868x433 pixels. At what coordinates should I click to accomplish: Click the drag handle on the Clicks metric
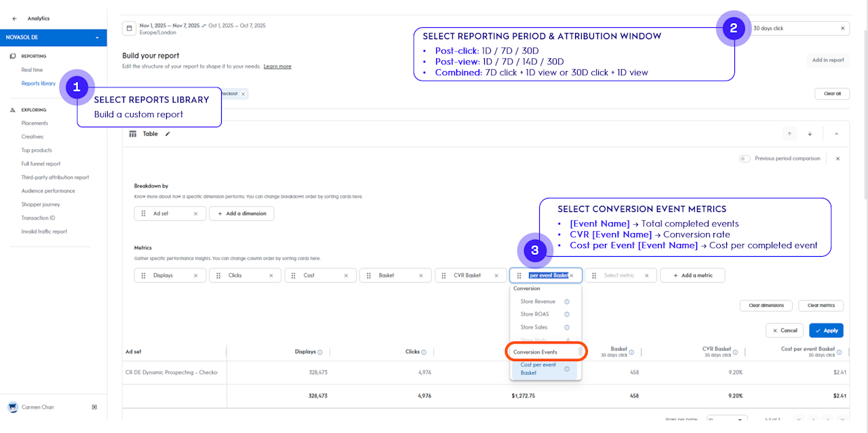tap(219, 276)
